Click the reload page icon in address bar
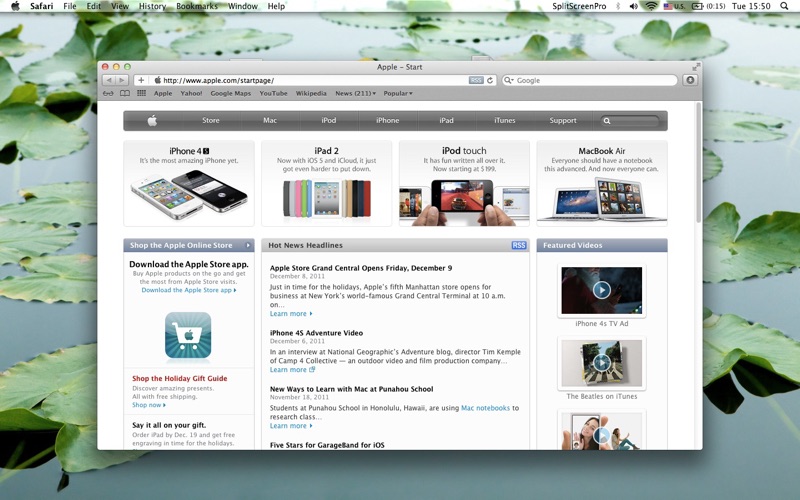Viewport: 800px width, 500px height. 490,80
